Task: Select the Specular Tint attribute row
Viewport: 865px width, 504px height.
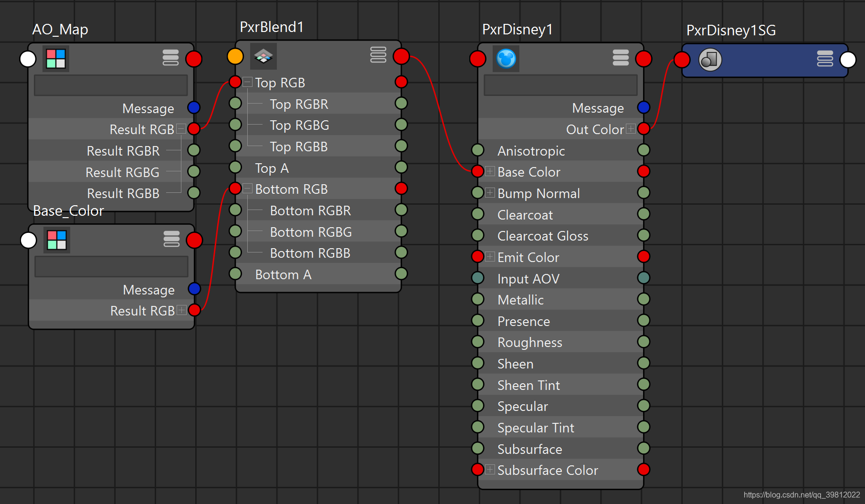Action: tap(561, 428)
